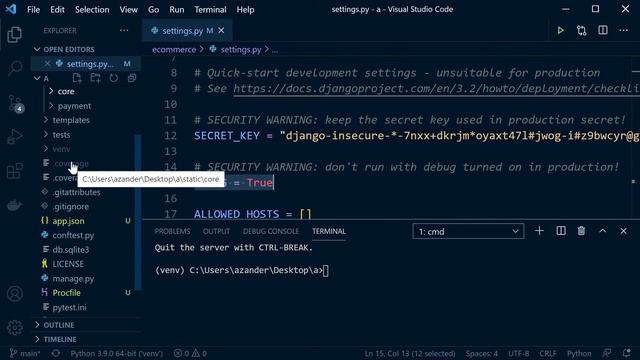Open the Manage gear icon
Viewport: 640px width, 360px height.
click(x=15, y=327)
